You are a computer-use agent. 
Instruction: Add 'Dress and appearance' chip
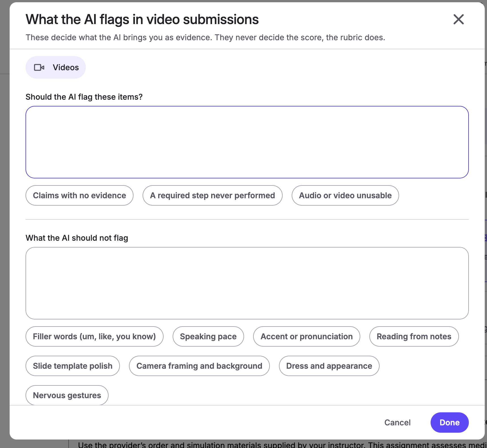point(329,366)
